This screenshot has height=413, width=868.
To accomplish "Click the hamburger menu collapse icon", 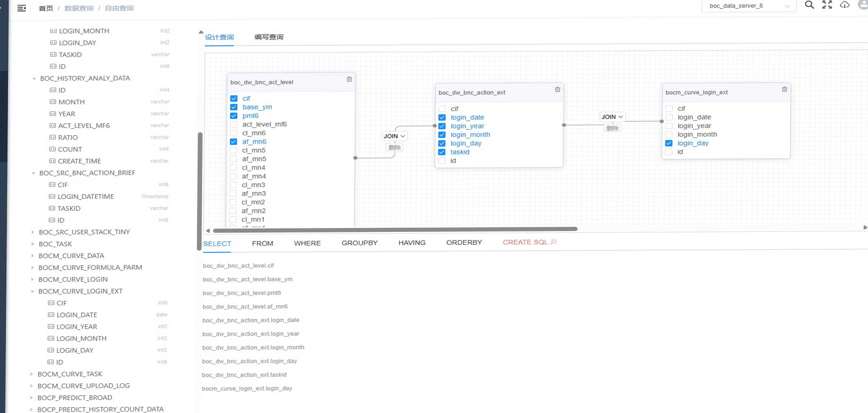I will tap(22, 8).
